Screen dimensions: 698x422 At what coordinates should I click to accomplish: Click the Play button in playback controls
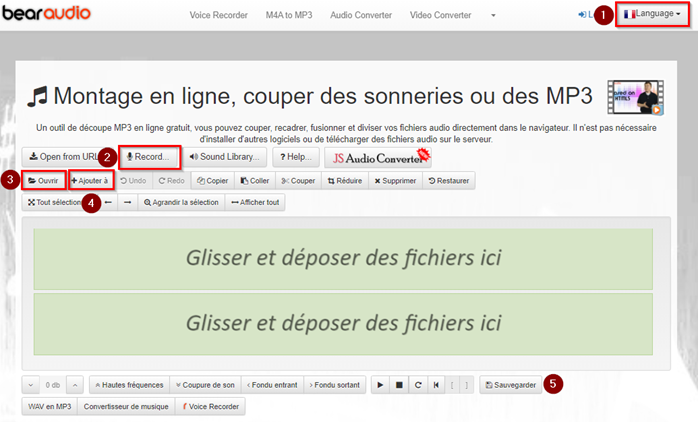click(380, 384)
